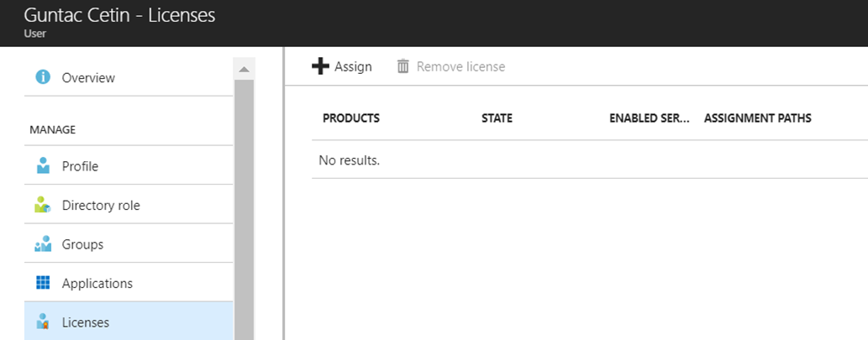Viewport: 868px width, 340px height.
Task: Click the trash icon for Remove license
Action: (x=403, y=66)
